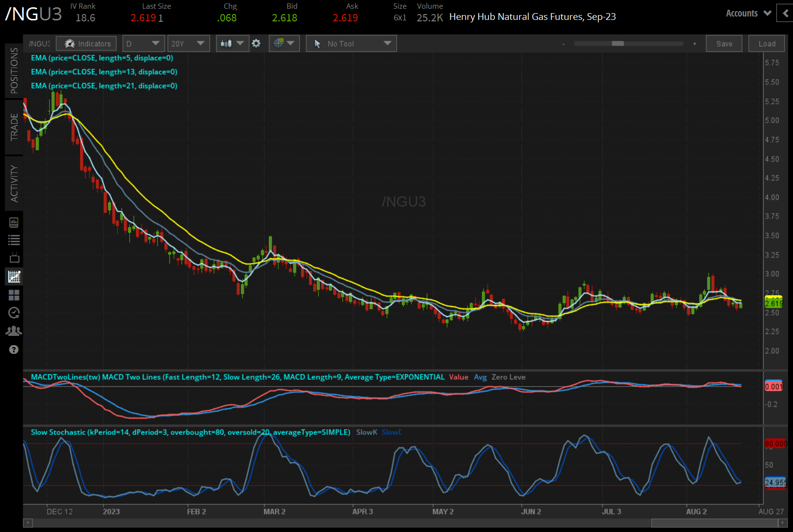Load a saved chart layout

(767, 44)
